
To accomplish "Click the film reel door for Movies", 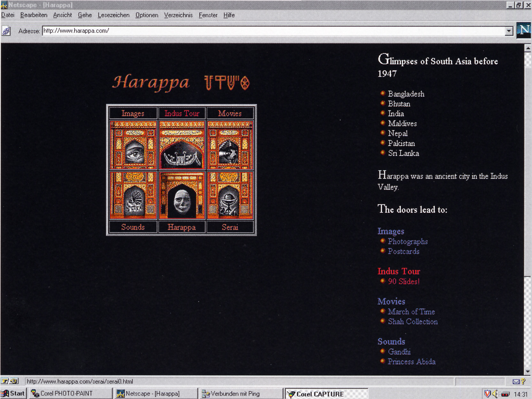I will pyautogui.click(x=230, y=145).
